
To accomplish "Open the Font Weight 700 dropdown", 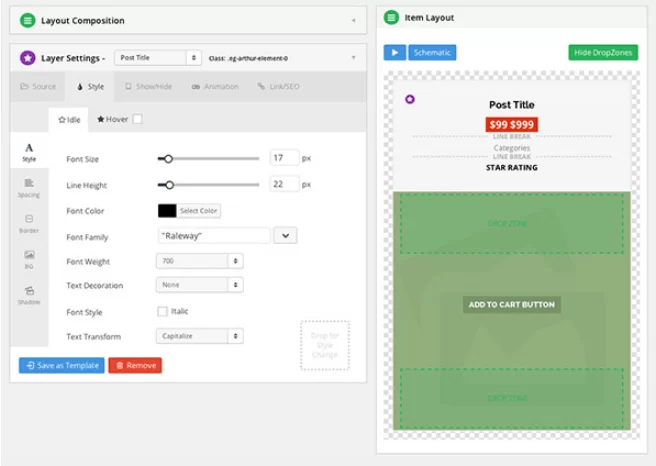I will pyautogui.click(x=200, y=260).
